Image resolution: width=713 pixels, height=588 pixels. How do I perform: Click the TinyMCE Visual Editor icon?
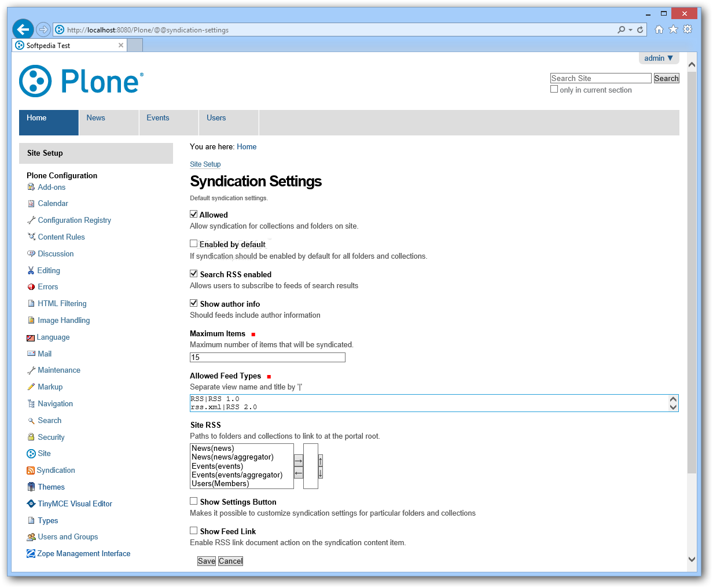point(31,504)
